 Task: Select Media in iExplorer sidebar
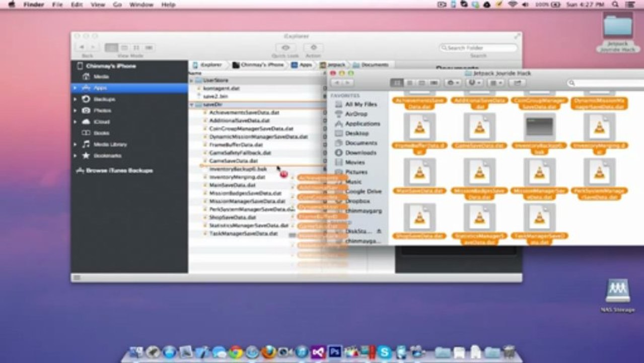[x=101, y=77]
